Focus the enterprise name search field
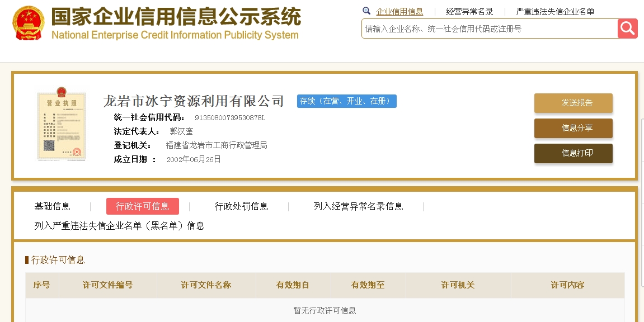 click(490, 29)
